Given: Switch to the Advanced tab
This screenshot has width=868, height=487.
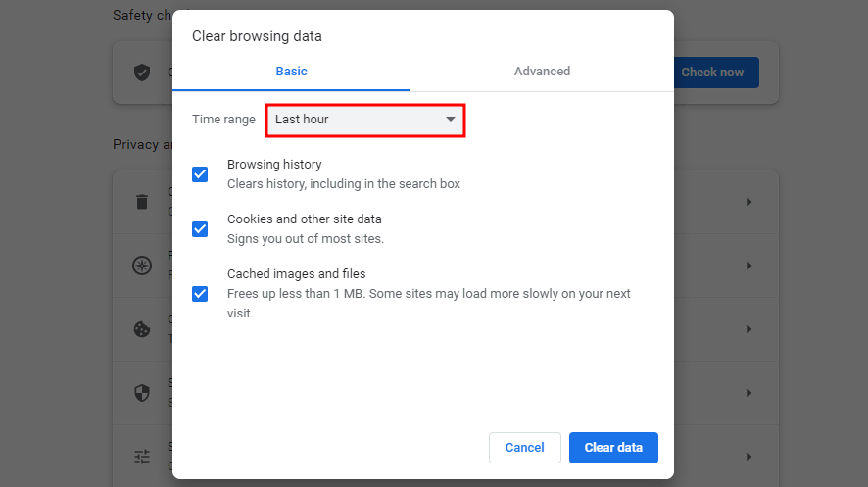Looking at the screenshot, I should click(542, 71).
